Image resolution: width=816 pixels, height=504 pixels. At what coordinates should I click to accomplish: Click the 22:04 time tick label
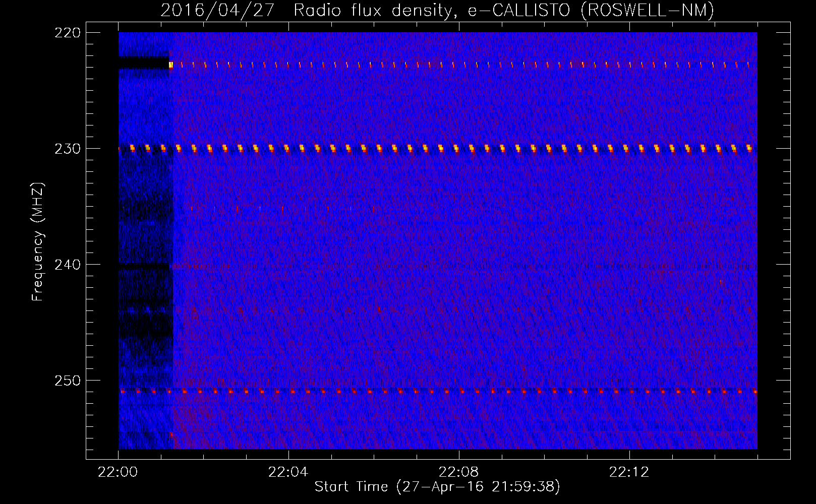[x=288, y=472]
